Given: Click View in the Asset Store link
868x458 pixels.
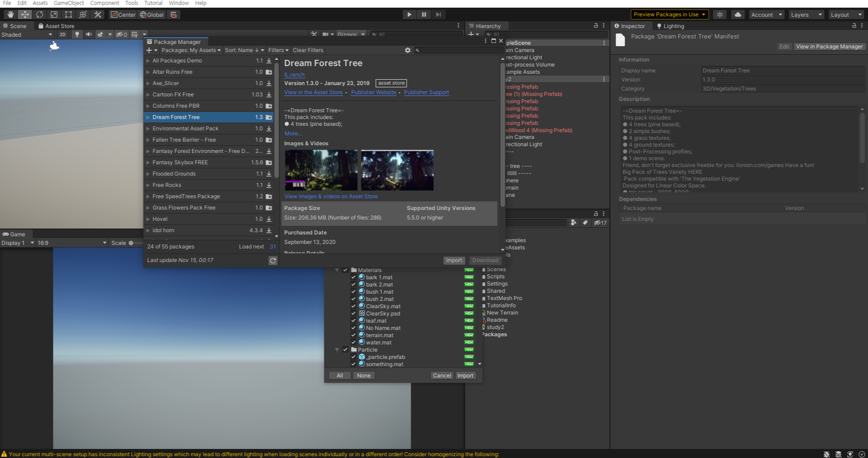Looking at the screenshot, I should coord(313,92).
